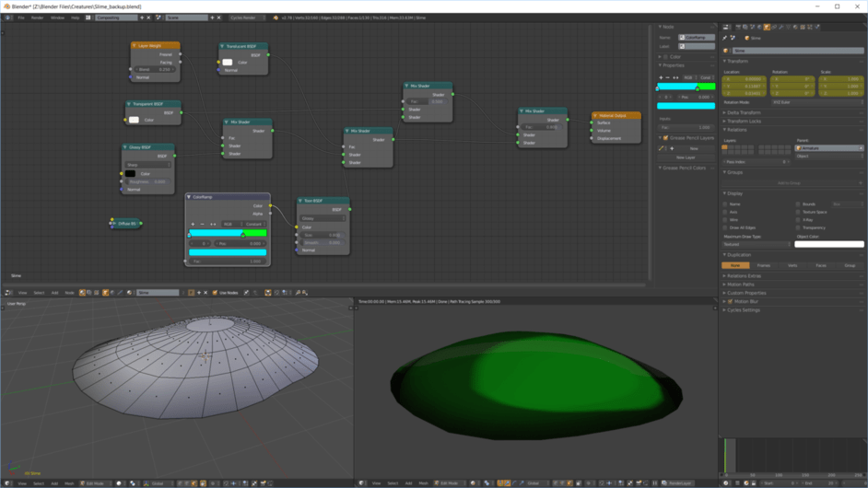
Task: Collapse the Transform panel section
Action: point(737,62)
